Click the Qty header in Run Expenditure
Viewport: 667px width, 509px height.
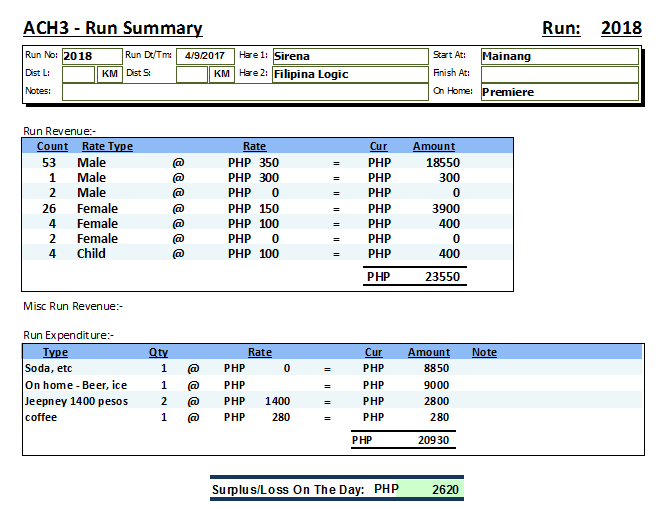point(159,352)
